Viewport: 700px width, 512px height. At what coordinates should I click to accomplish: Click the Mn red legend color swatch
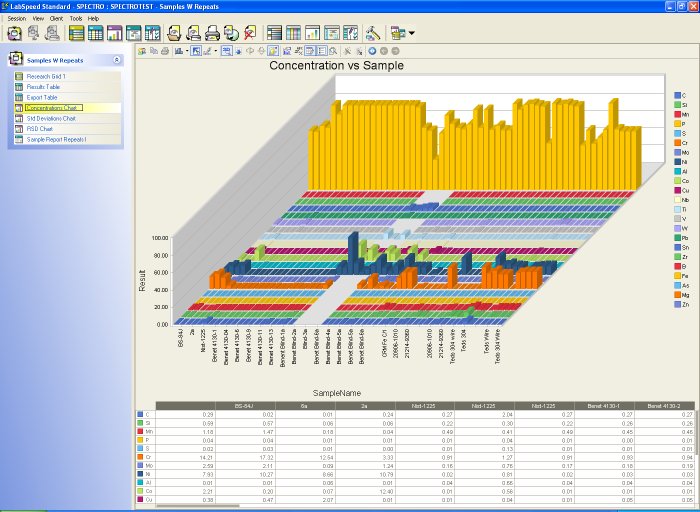(x=678, y=114)
